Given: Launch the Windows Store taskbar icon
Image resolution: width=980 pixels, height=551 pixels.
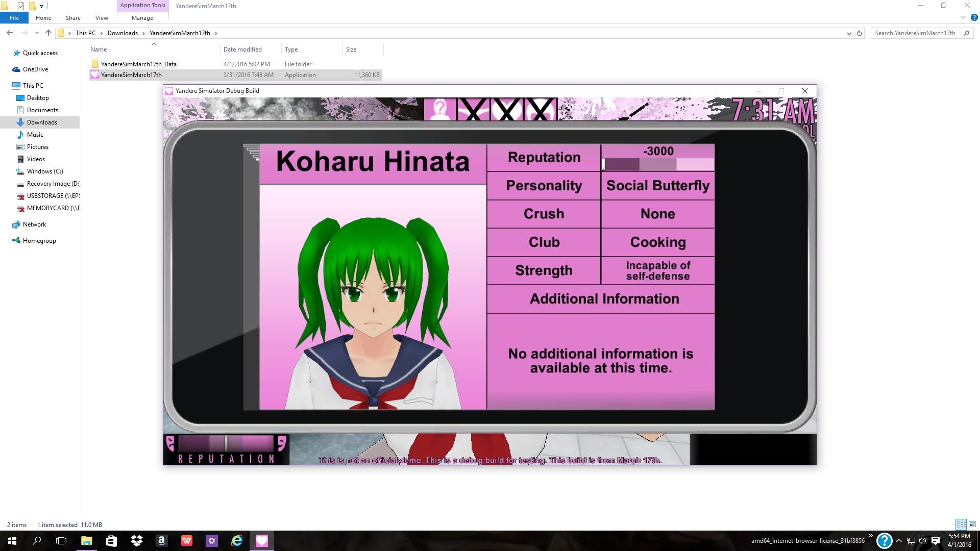Looking at the screenshot, I should (x=111, y=541).
